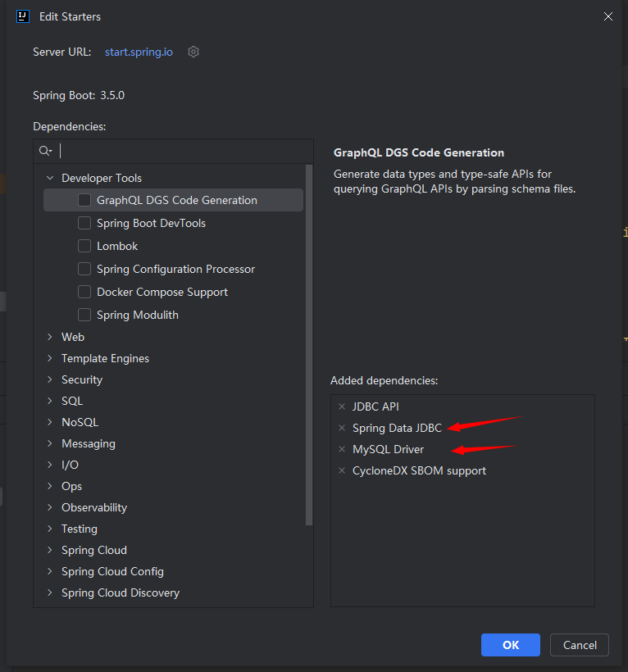Select the Spring Data JDBC text
The image size is (628, 672).
coord(397,428)
